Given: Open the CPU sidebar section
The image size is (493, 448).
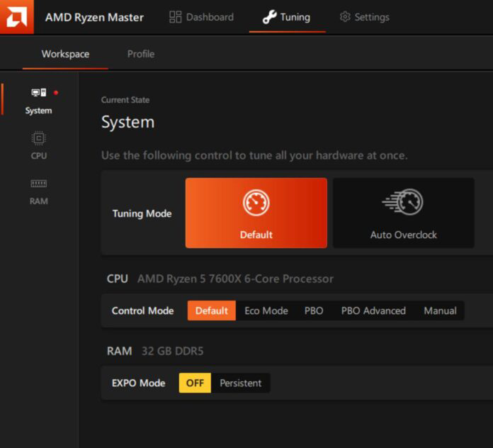Looking at the screenshot, I should pyautogui.click(x=39, y=145).
